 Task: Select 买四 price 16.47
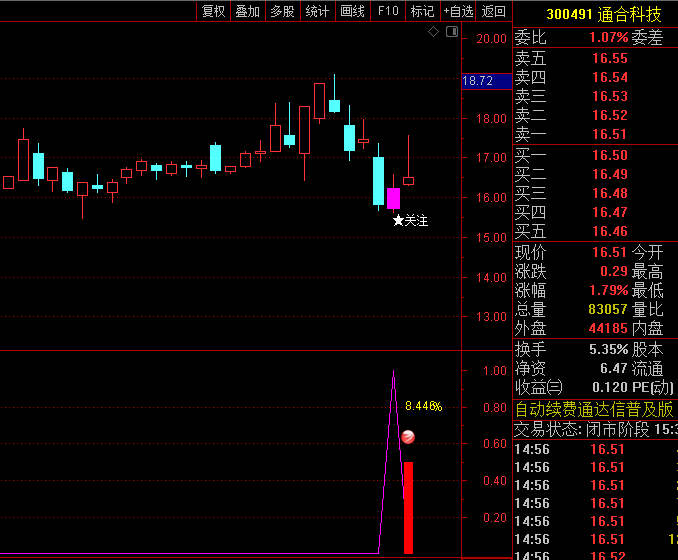610,212
